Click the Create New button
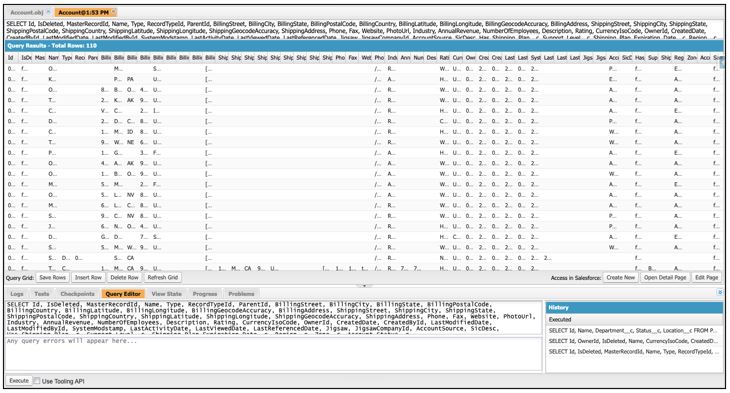The height and width of the screenshot is (393, 730). (x=621, y=278)
